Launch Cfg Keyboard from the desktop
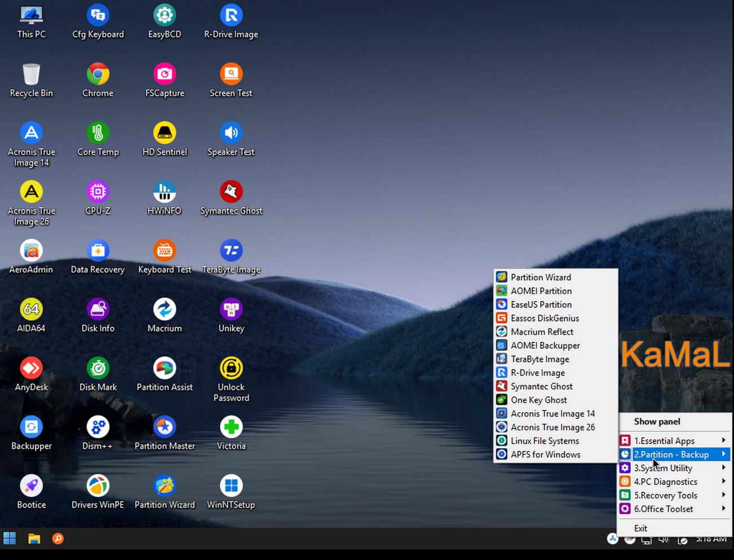 [x=98, y=23]
